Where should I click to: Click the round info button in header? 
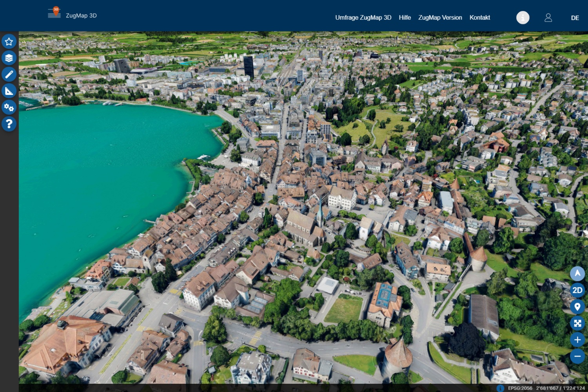point(523,18)
